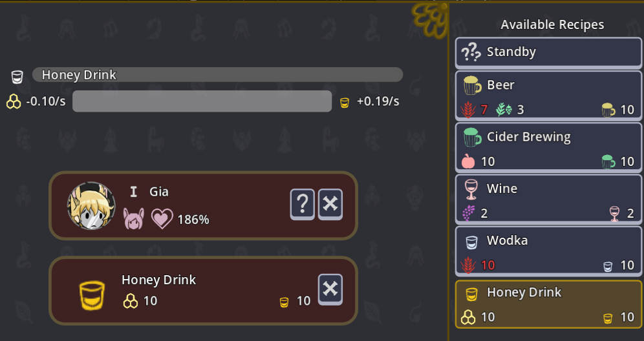Click the Cider apple ingredient icon
Image resolution: width=644 pixels, height=341 pixels.
click(x=468, y=161)
